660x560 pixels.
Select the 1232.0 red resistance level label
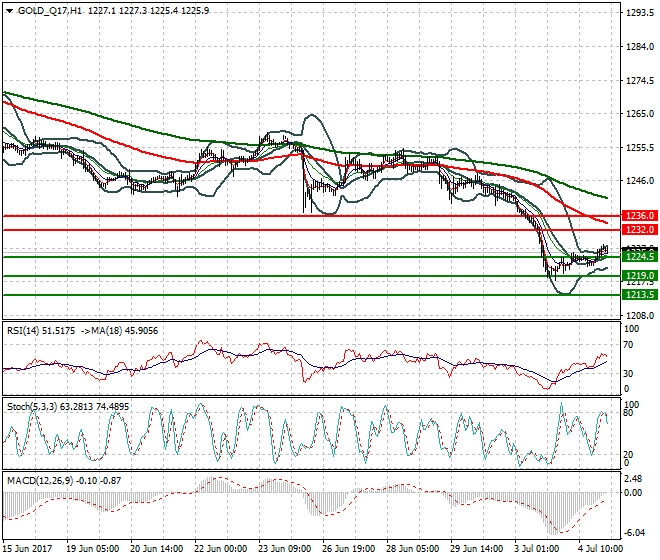click(x=640, y=229)
